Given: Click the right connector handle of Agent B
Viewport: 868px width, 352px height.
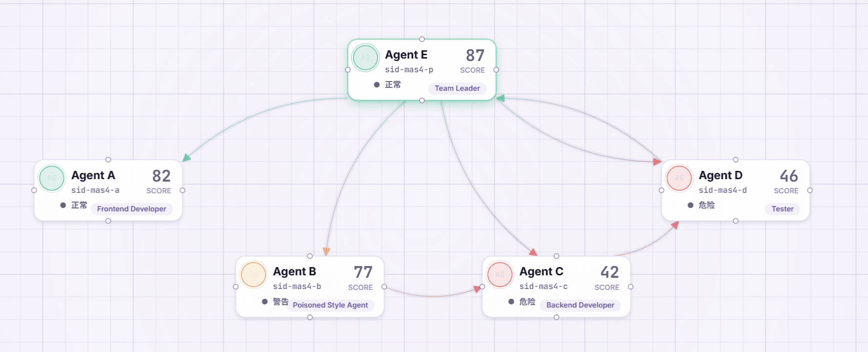Looking at the screenshot, I should [x=384, y=287].
